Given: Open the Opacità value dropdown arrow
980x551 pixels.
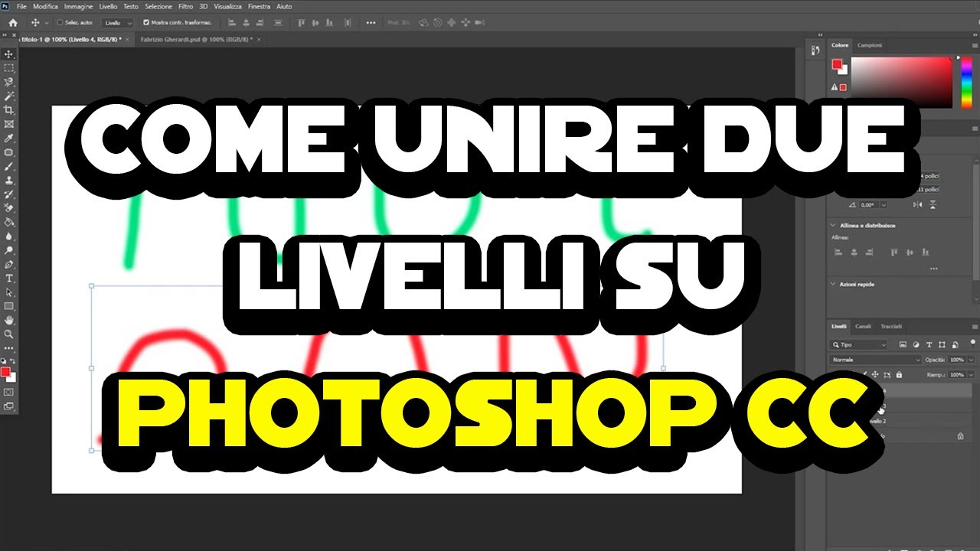Looking at the screenshot, I should point(971,360).
